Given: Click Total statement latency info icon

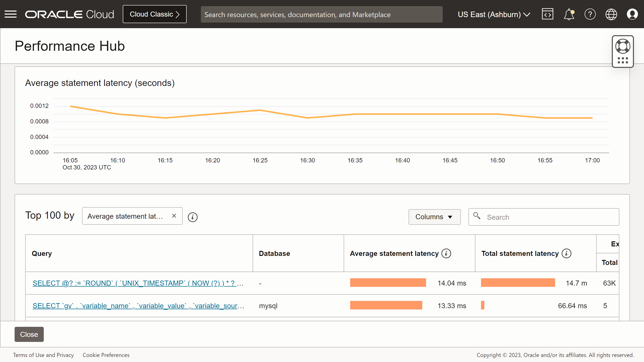Looking at the screenshot, I should tap(566, 253).
